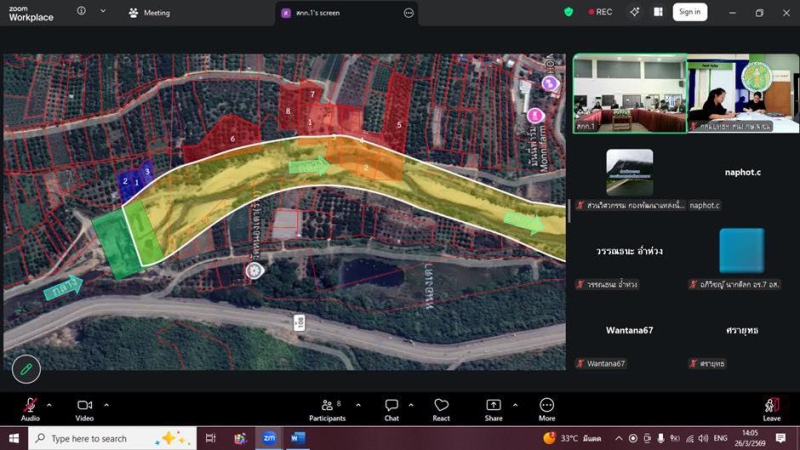This screenshot has height=450, width=800.
Task: Start camera with Video button
Action: point(84,405)
